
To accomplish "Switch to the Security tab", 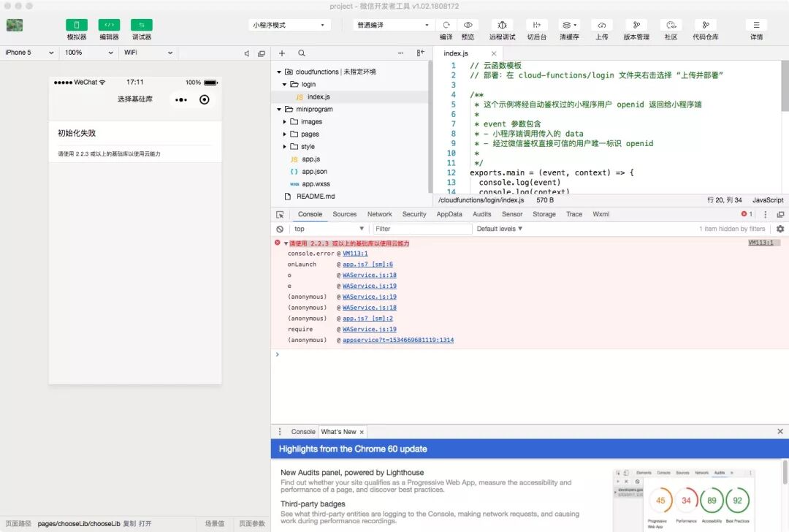I will coord(414,214).
